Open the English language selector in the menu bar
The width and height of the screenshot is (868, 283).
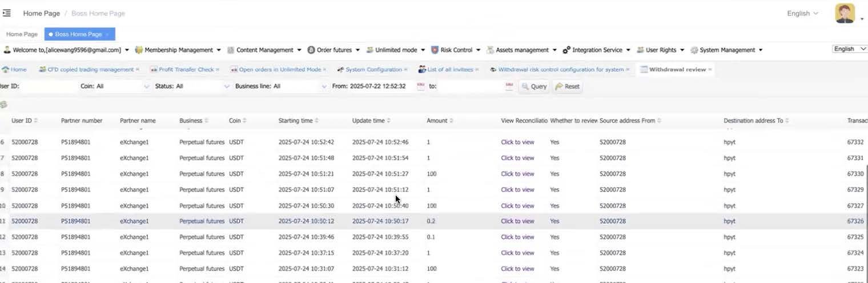(x=849, y=49)
